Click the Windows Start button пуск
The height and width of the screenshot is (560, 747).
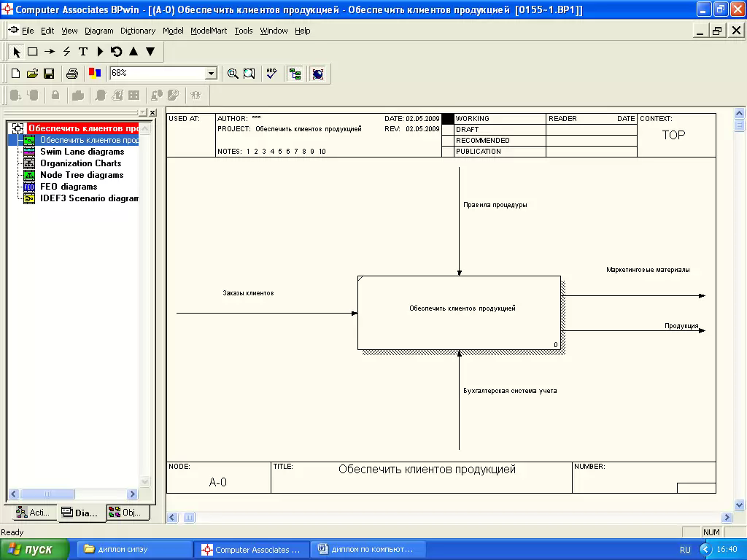(34, 550)
